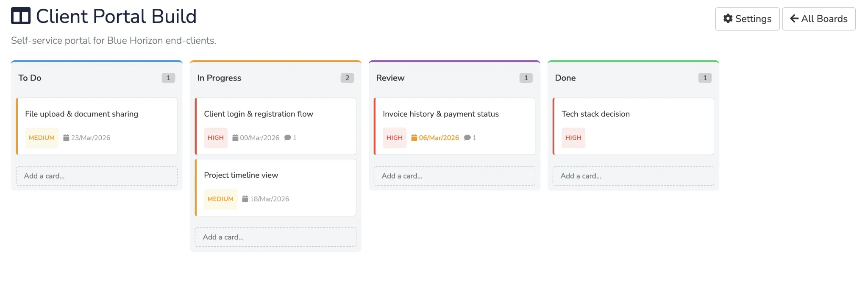The width and height of the screenshot is (868, 298).
Task: Click calendar icon next to 09/Mar/2026
Action: click(235, 138)
